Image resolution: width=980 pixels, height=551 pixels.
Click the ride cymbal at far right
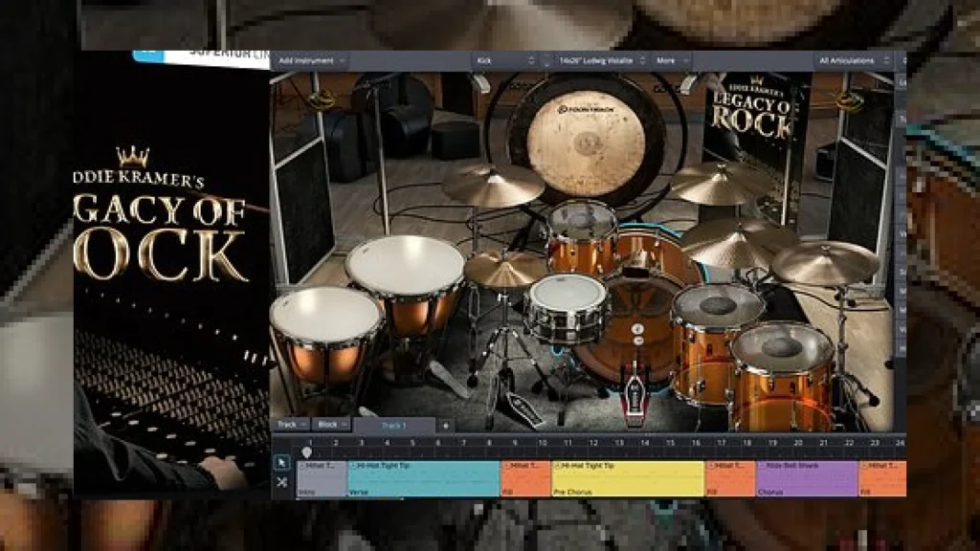pyautogui.click(x=825, y=262)
